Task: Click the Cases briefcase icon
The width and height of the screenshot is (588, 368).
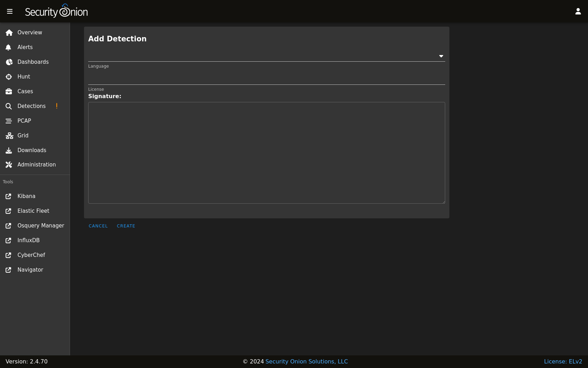Action: 9,91
